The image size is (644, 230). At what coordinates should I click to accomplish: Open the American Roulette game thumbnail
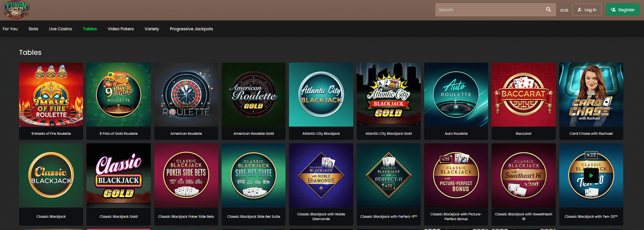pos(186,95)
